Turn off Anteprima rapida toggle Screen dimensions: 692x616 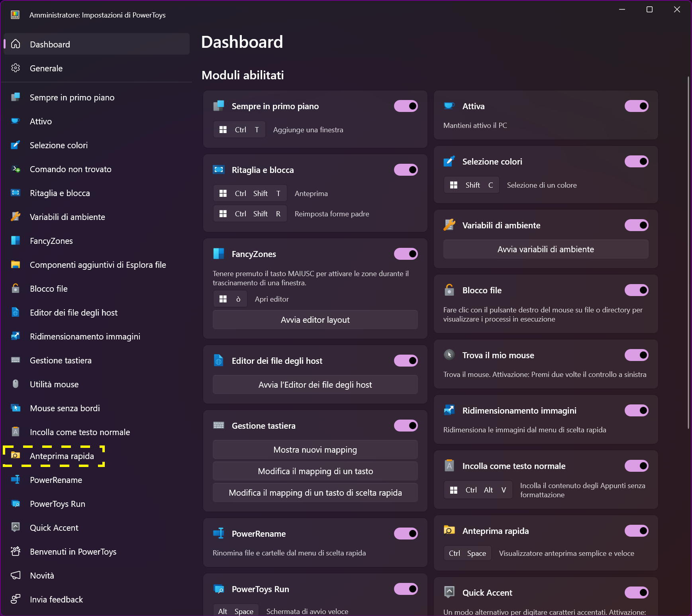(637, 531)
